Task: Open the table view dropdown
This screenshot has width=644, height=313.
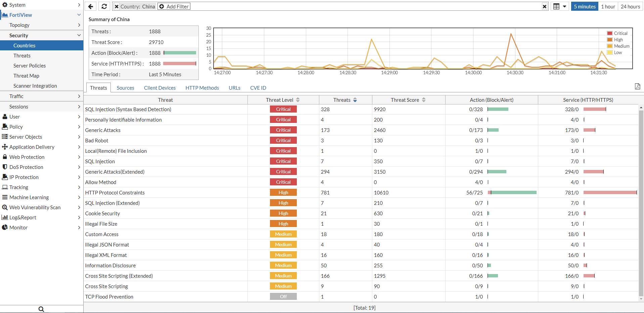Action: tap(559, 6)
